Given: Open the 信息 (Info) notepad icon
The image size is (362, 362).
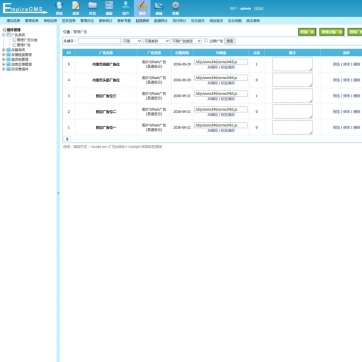Looking at the screenshot, I should pos(76,8).
